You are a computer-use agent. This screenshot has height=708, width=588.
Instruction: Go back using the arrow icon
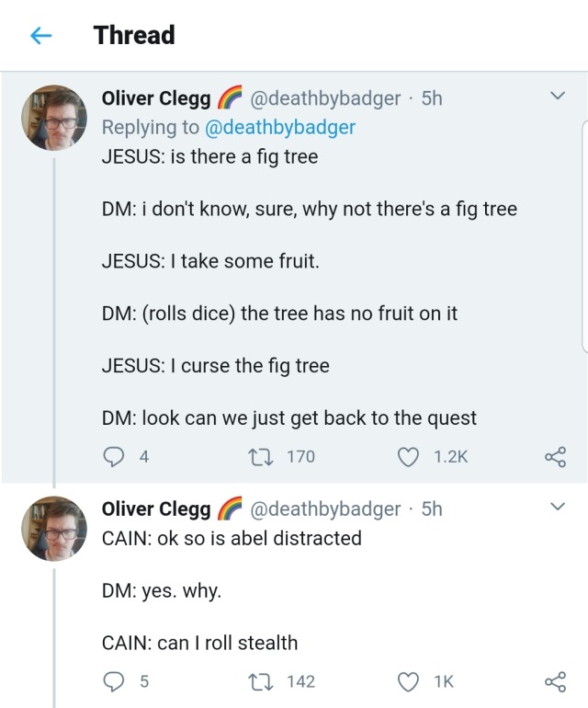40,36
